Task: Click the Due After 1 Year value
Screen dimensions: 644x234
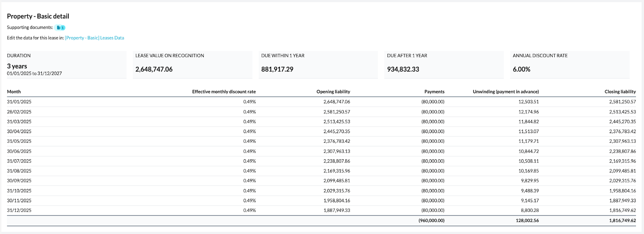Action: (403, 69)
